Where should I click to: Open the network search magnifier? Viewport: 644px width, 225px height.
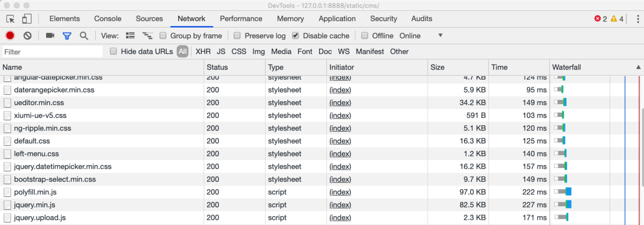pyautogui.click(x=84, y=36)
